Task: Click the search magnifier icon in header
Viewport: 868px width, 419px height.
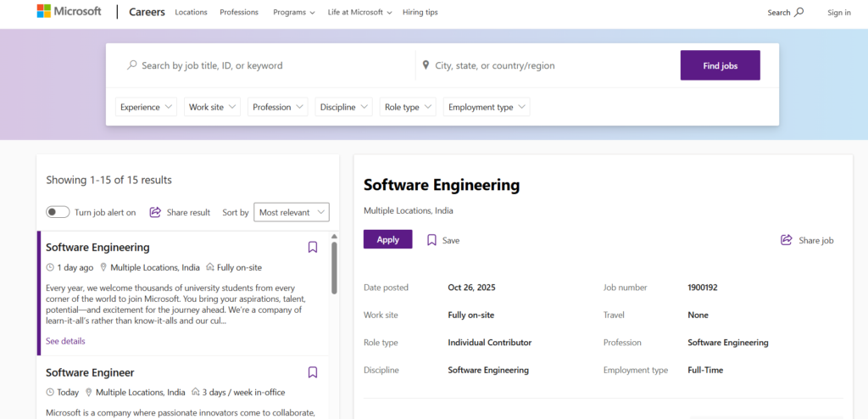Action: [798, 13]
